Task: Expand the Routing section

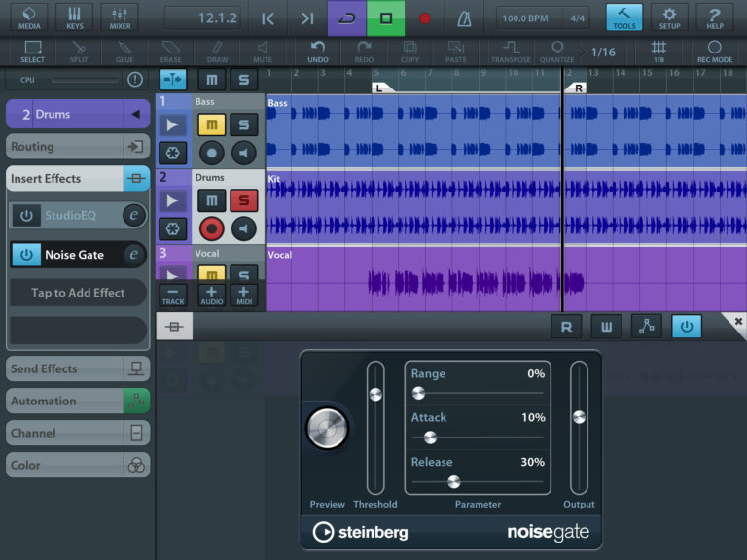Action: (x=78, y=146)
